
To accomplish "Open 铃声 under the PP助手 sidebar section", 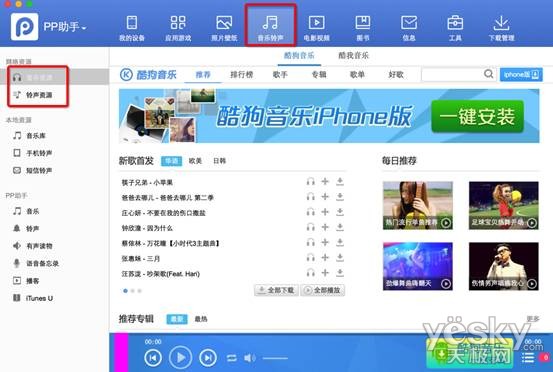I will click(x=32, y=229).
